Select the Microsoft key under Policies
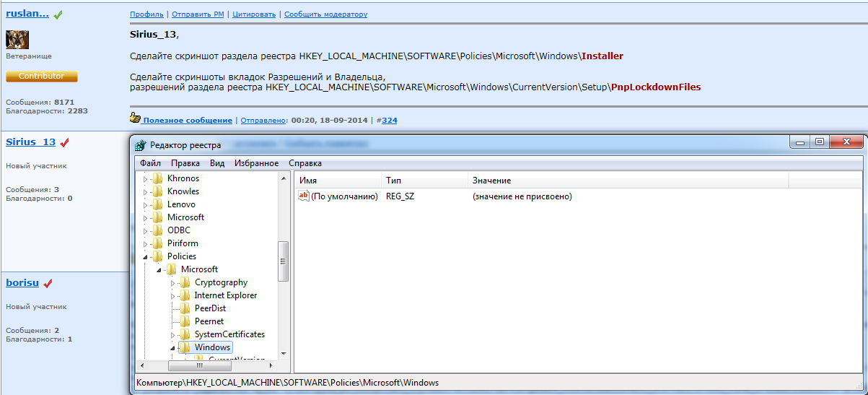The width and height of the screenshot is (868, 395). pos(199,269)
